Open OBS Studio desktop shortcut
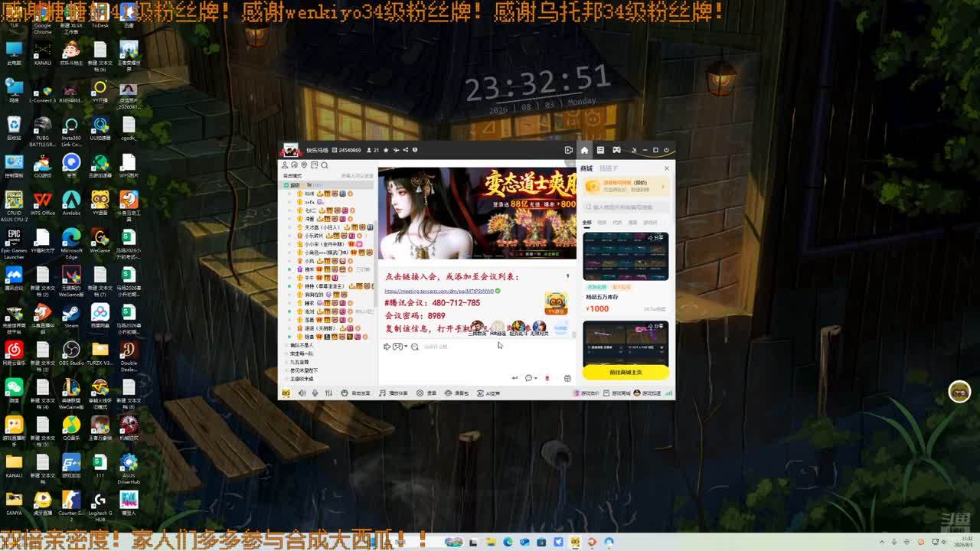Image resolution: width=980 pixels, height=551 pixels. point(71,354)
